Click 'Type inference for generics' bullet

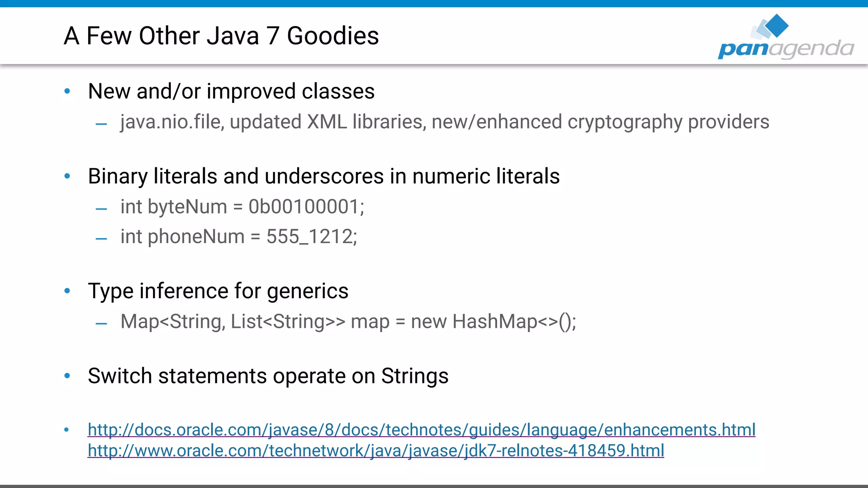[x=218, y=291]
